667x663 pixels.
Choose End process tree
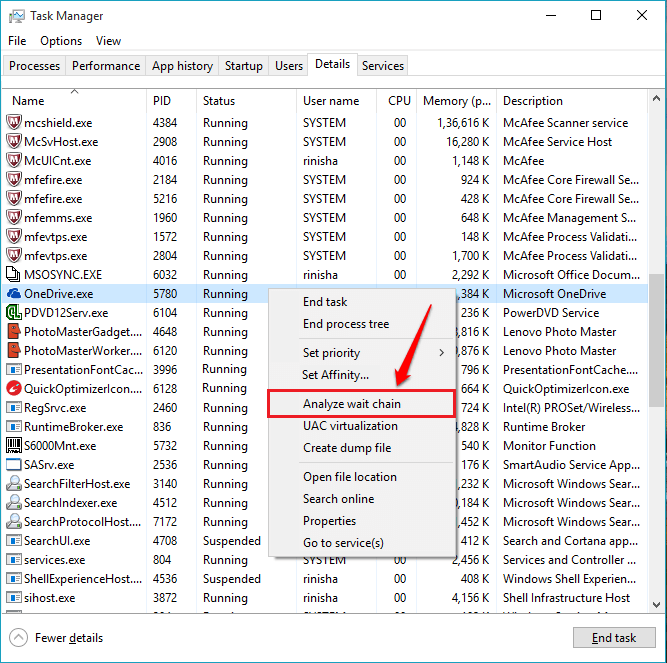pyautogui.click(x=362, y=324)
